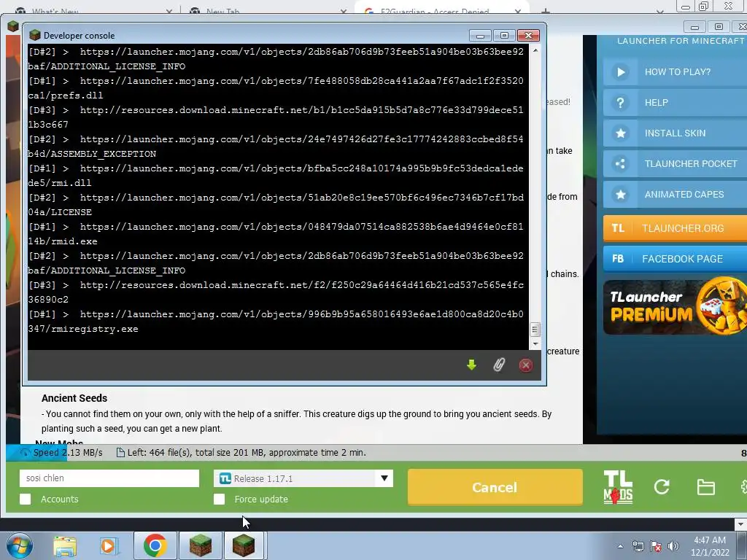Click the console scrollbar up arrow

(x=535, y=50)
